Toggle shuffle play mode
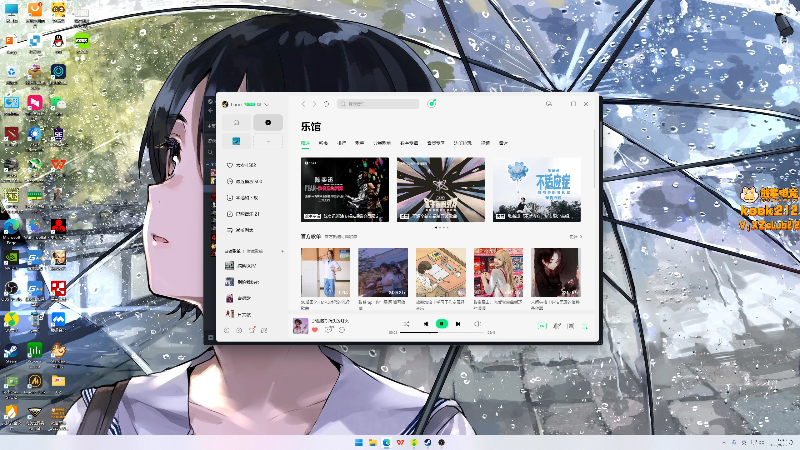800x450 pixels. click(x=406, y=324)
